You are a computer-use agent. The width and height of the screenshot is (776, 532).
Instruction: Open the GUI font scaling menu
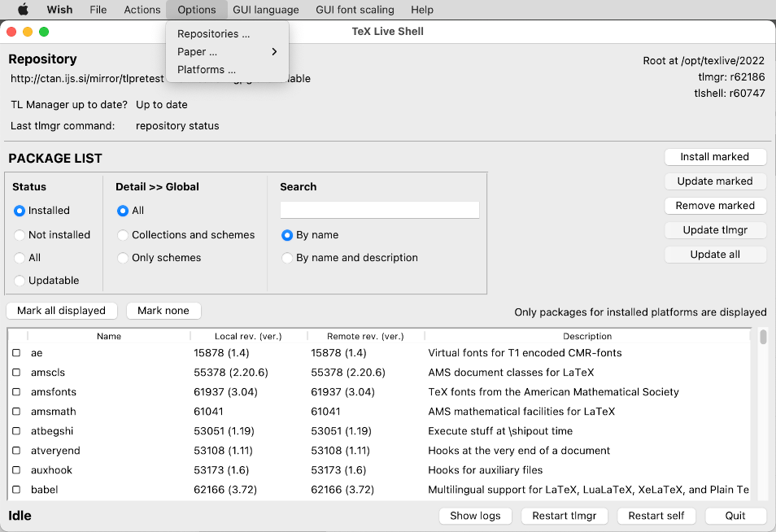(354, 10)
